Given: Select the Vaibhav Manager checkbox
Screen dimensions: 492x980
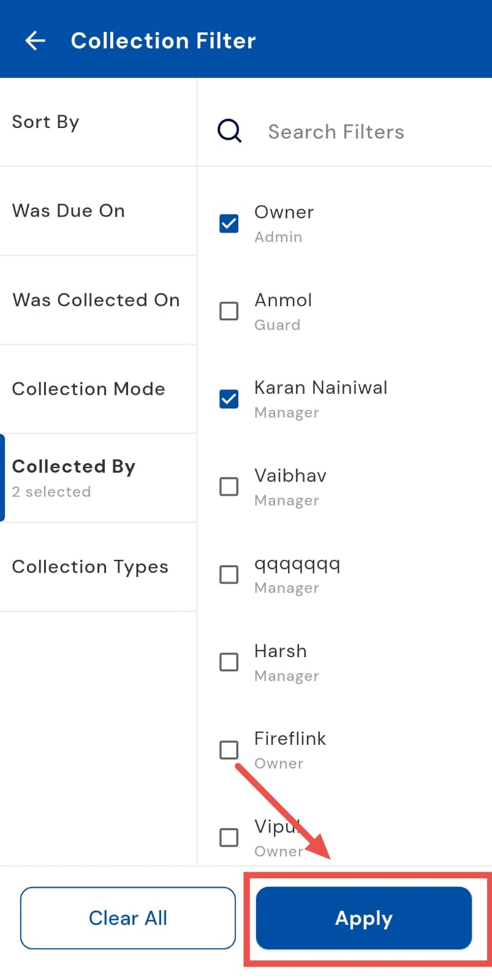Looking at the screenshot, I should [229, 487].
